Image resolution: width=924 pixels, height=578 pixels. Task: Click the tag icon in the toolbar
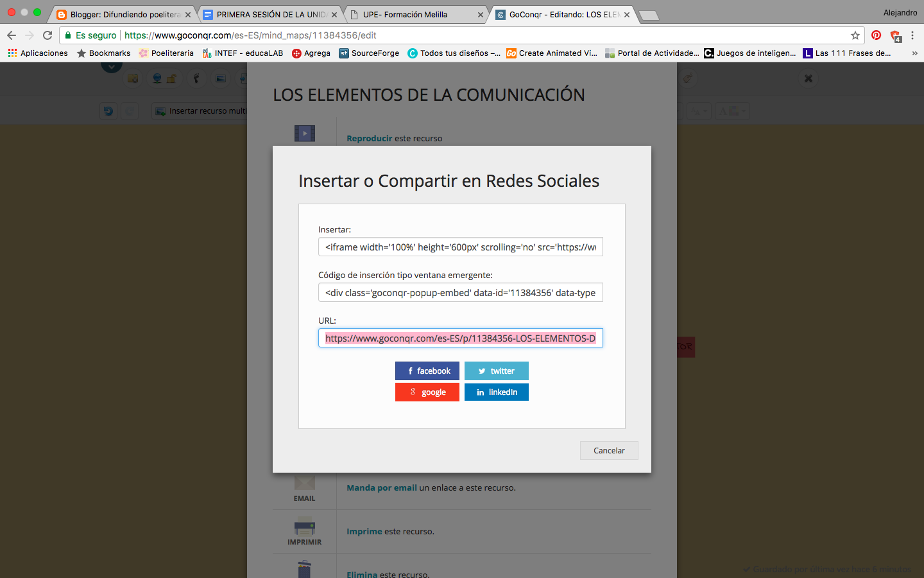point(687,78)
